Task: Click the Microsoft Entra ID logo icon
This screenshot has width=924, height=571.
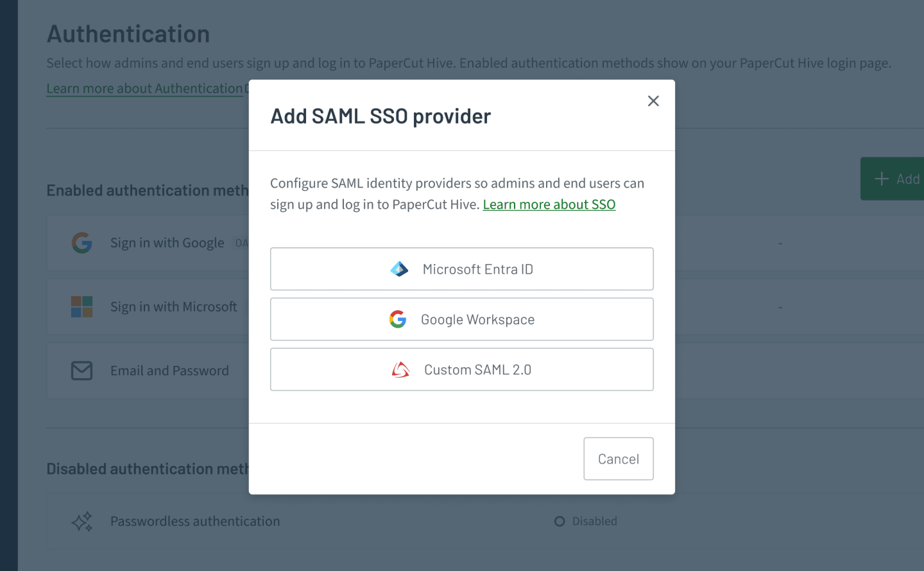Action: pos(399,269)
